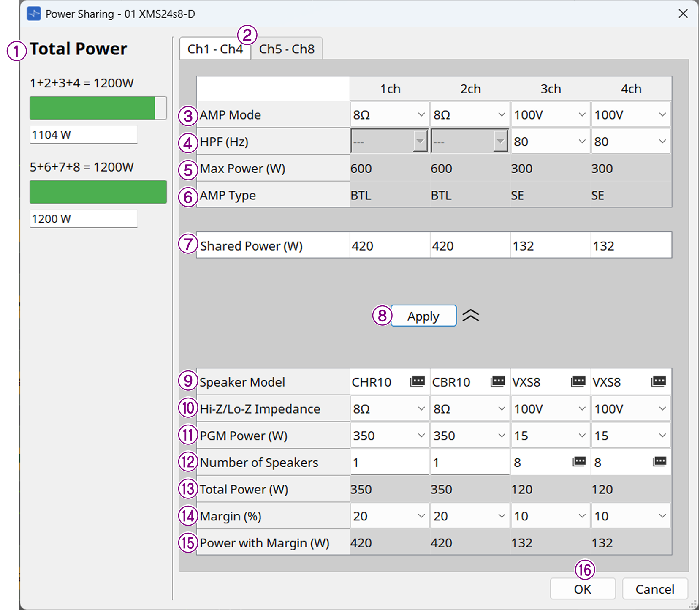The image size is (700, 610).
Task: Click the 4ch column header
Action: (x=631, y=89)
